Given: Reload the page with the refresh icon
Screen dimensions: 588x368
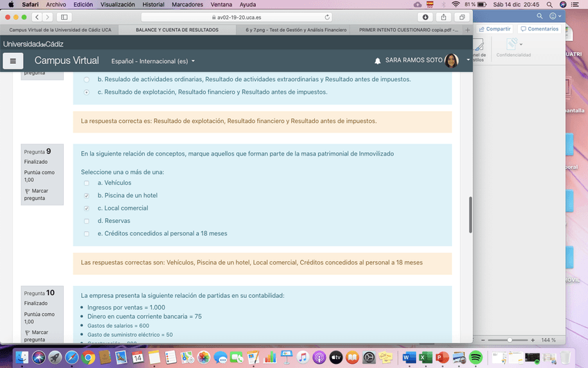Looking at the screenshot, I should pyautogui.click(x=327, y=17).
